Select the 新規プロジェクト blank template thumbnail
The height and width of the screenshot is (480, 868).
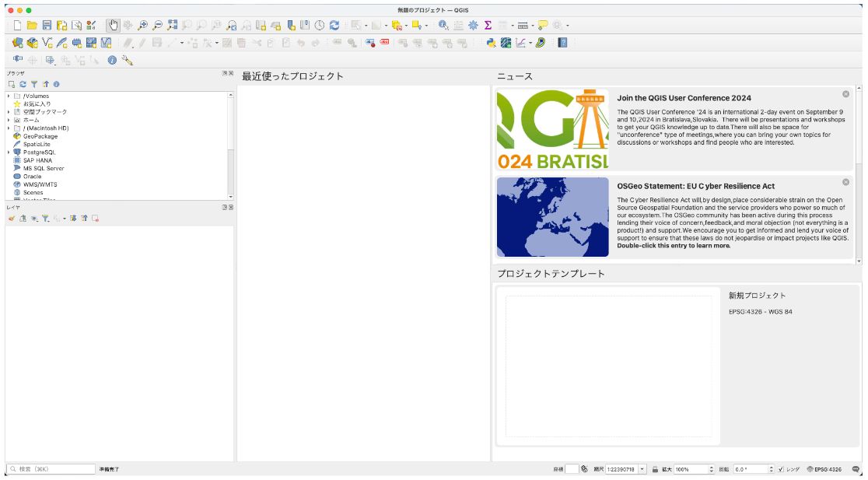coord(608,366)
